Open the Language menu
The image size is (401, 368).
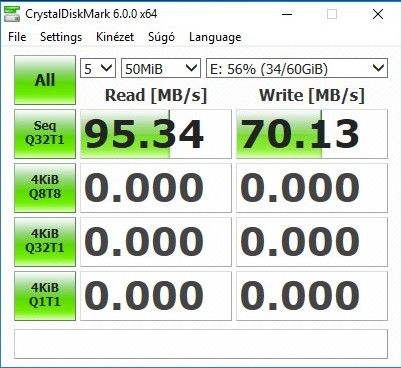[215, 37]
